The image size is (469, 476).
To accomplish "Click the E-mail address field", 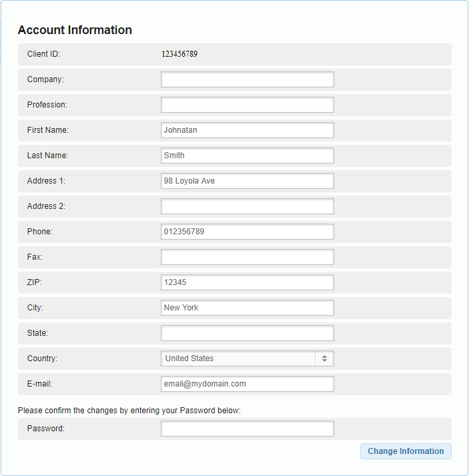I will (247, 384).
